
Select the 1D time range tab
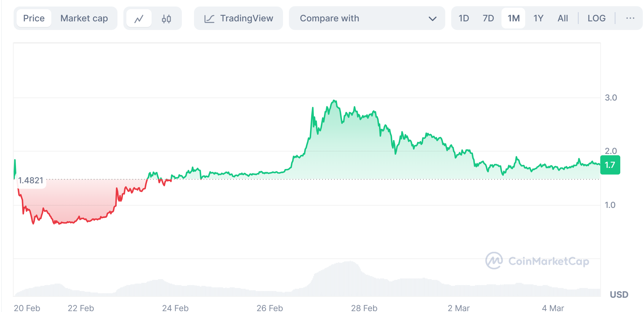[464, 18]
